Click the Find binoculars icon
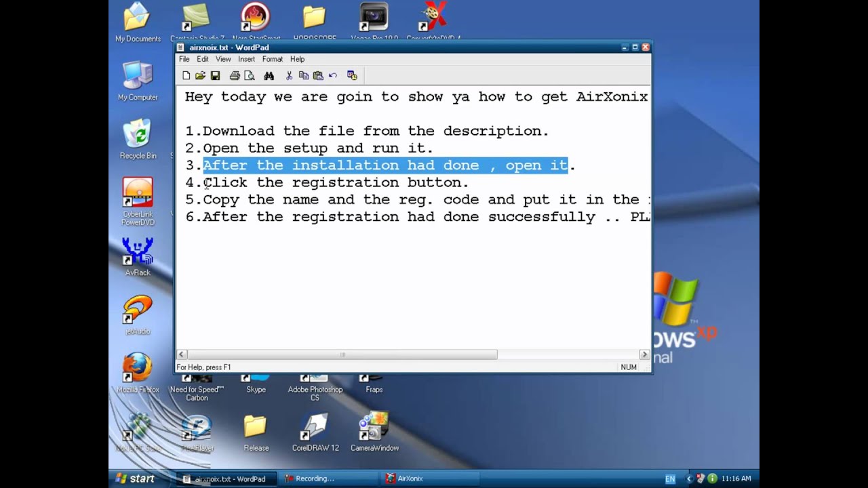Screen dimensions: 868x488 click(269, 76)
